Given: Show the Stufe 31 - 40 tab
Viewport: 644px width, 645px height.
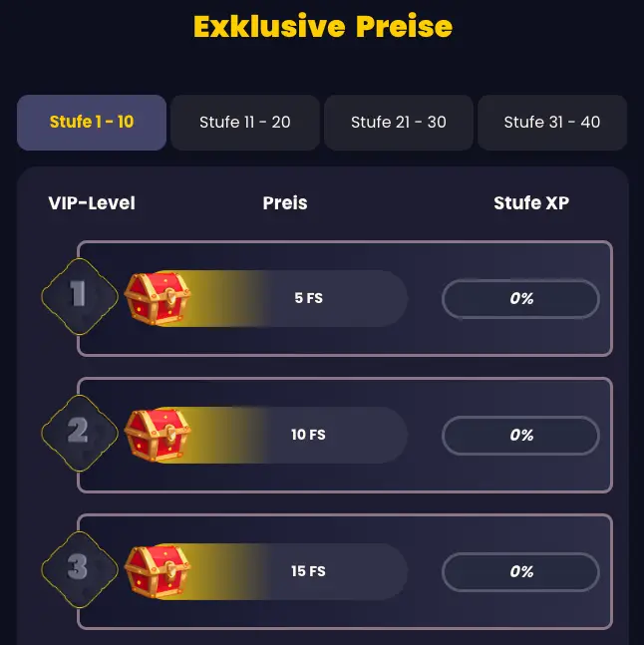Looking at the screenshot, I should (x=552, y=123).
